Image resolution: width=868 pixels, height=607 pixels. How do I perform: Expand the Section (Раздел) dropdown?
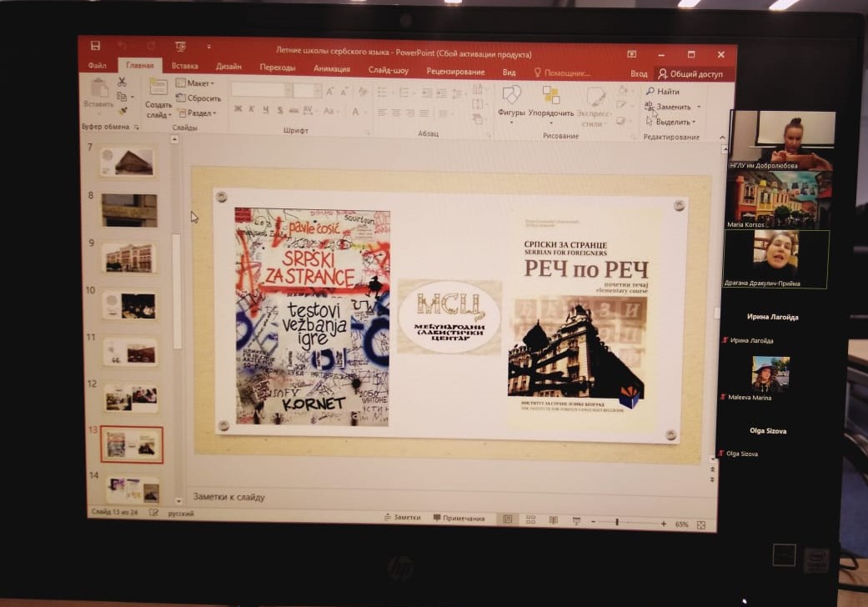[198, 113]
